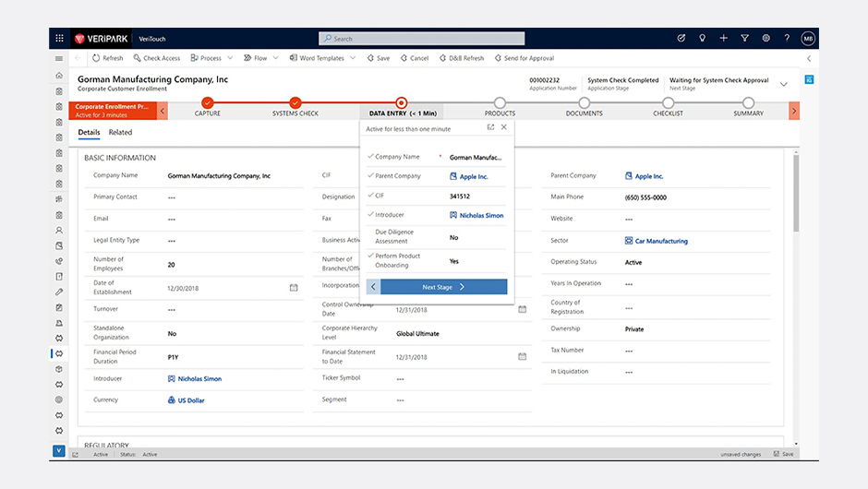868x489 pixels.
Task: Click the CIF value in flyout
Action: (x=460, y=196)
